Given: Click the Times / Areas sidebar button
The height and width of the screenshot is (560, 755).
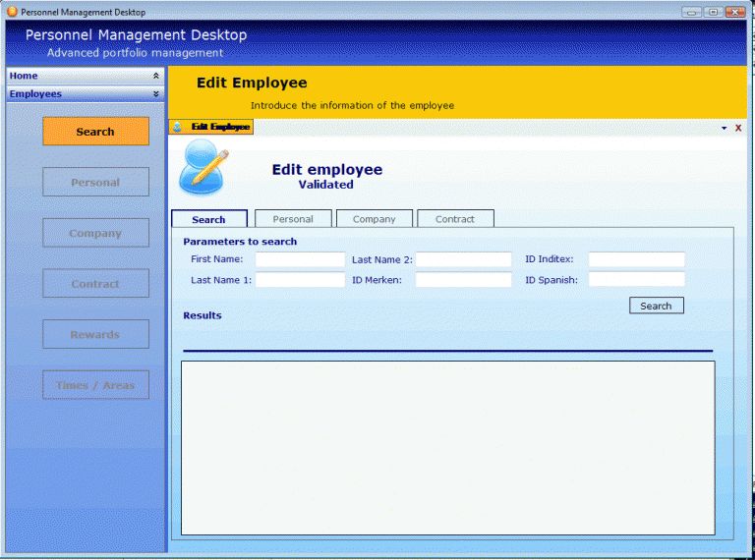Looking at the screenshot, I should [95, 385].
